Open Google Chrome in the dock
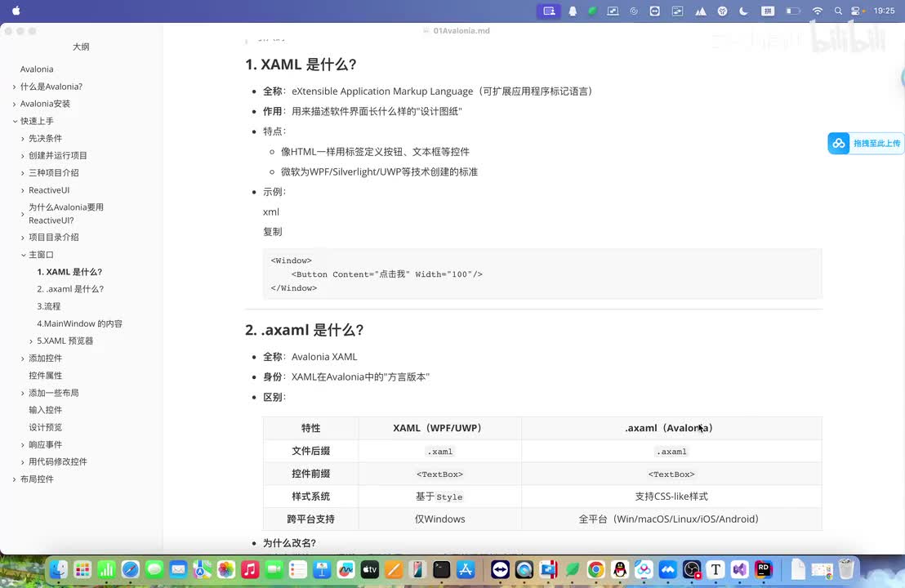The height and width of the screenshot is (588, 905). tap(596, 570)
